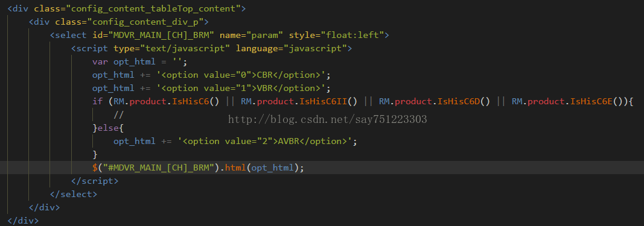Image resolution: width=644 pixels, height=226 pixels.
Task: Click the jQuery selector "#MDVR_MAIN_[CH]_BRM" string
Action: point(161,168)
